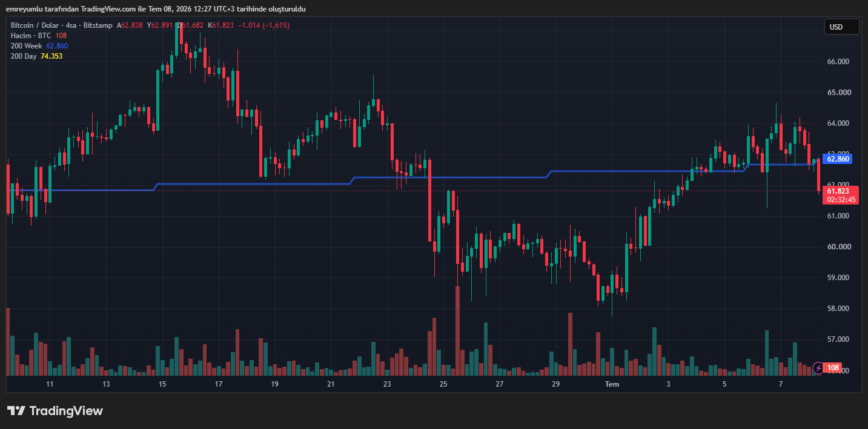Viewport: 868px width, 429px height.
Task: Click the red 108 volume value label
Action: click(833, 368)
